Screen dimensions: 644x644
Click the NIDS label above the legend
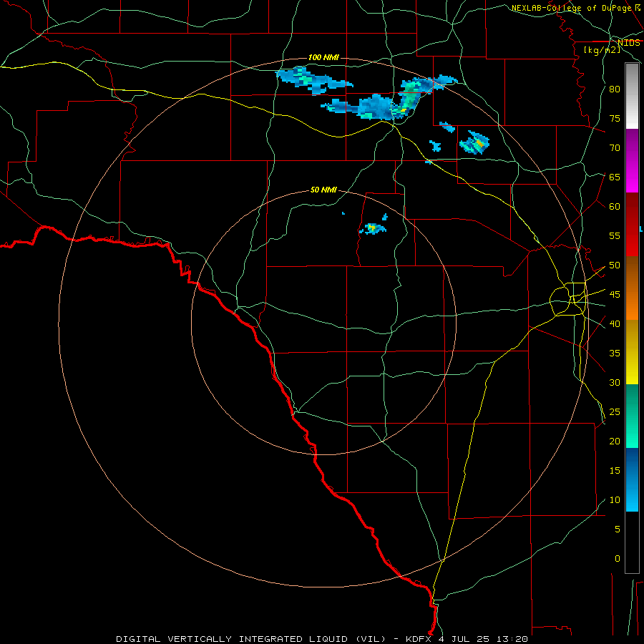628,43
